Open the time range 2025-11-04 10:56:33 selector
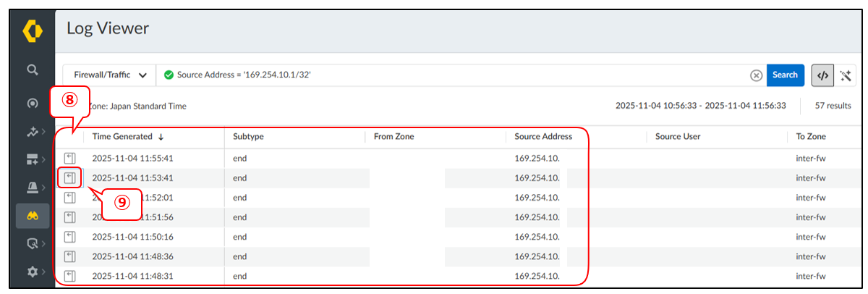The width and height of the screenshot is (868, 294). [700, 106]
